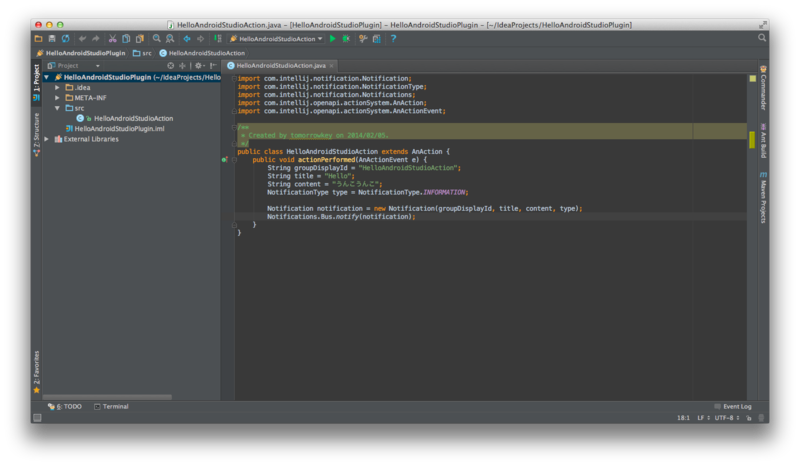800x466 pixels.
Task: Click the Undo arrow in toolbar
Action: (x=82, y=39)
